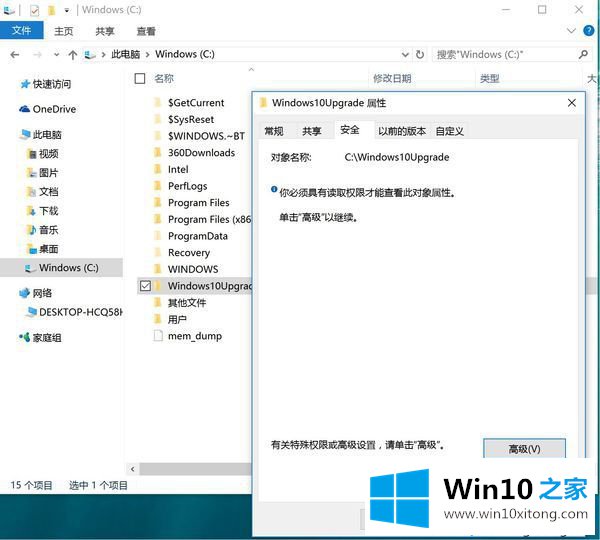Switch to 以前的版本 tab in properties
Viewport: 600px width, 540px height.
click(x=401, y=131)
